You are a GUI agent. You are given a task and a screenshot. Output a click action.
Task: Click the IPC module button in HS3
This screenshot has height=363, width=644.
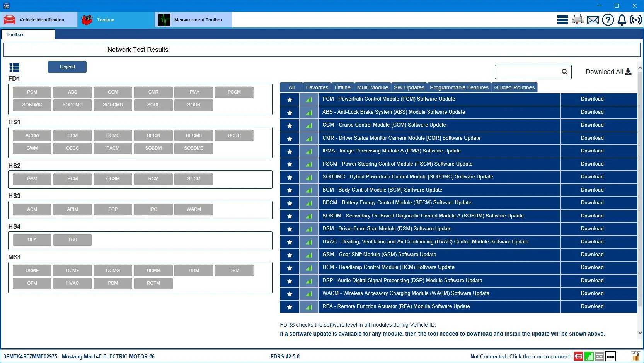[x=153, y=209]
